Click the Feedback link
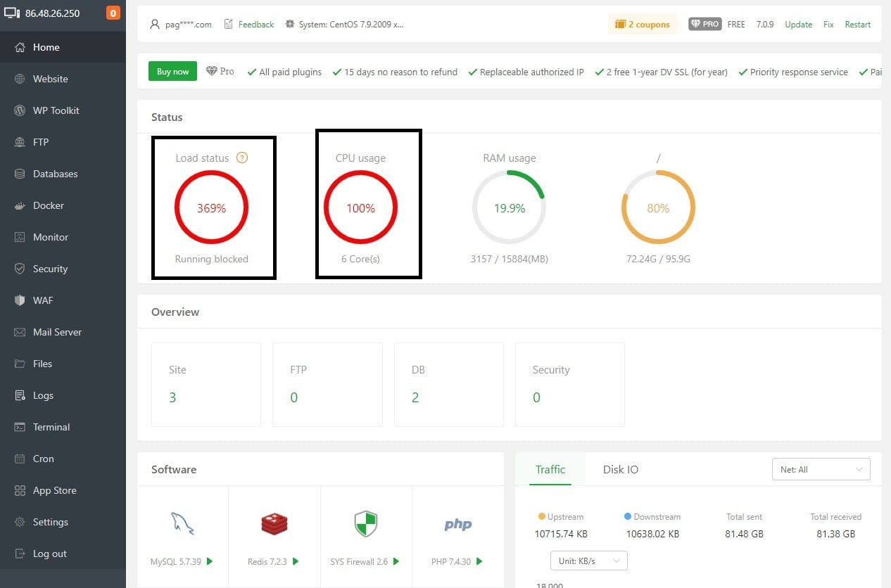Image resolution: width=891 pixels, height=588 pixels. pyautogui.click(x=255, y=24)
